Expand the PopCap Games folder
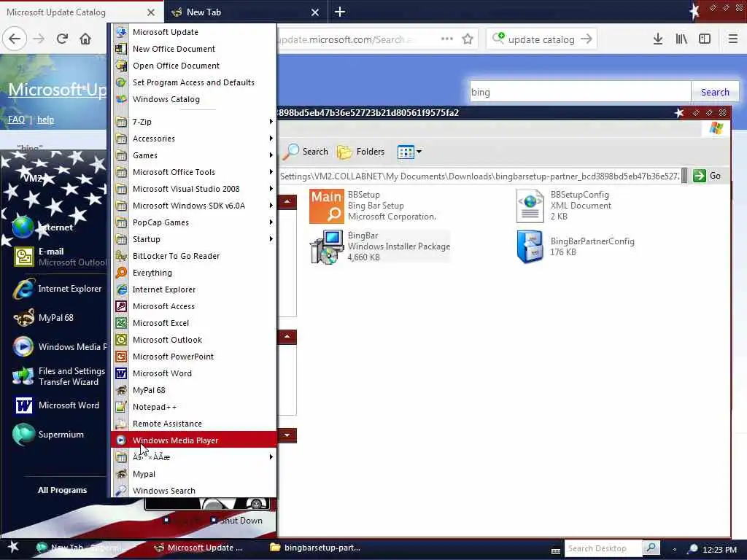The image size is (747, 560). tap(193, 222)
